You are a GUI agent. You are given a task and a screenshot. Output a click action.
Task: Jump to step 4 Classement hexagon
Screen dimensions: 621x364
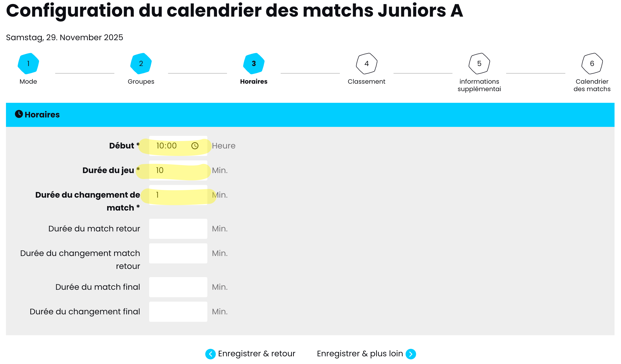coord(366,64)
